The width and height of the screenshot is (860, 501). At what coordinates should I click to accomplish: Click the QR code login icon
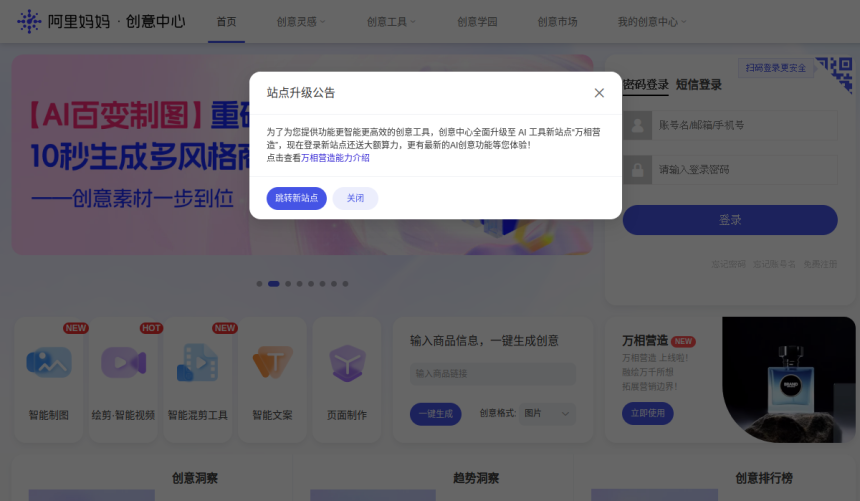coord(835,73)
